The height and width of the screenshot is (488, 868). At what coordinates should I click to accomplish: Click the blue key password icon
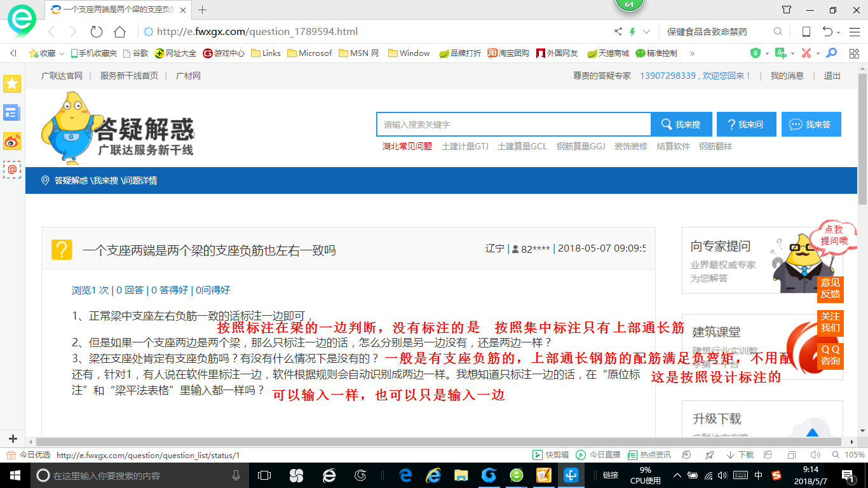point(831,53)
